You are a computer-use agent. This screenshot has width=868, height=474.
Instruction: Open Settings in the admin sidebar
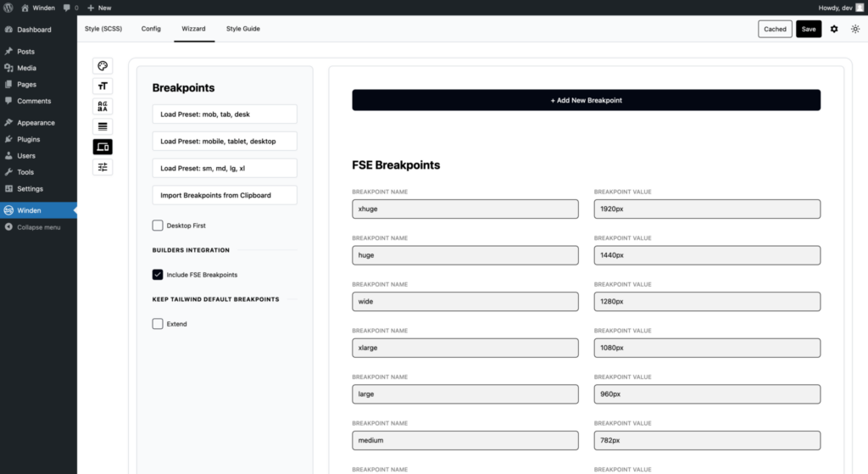pyautogui.click(x=30, y=189)
